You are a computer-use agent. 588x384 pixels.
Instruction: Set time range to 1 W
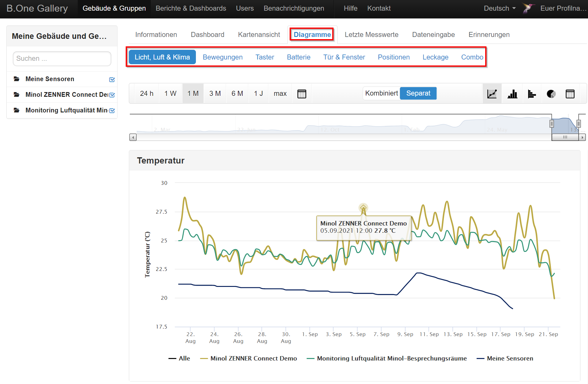point(171,94)
